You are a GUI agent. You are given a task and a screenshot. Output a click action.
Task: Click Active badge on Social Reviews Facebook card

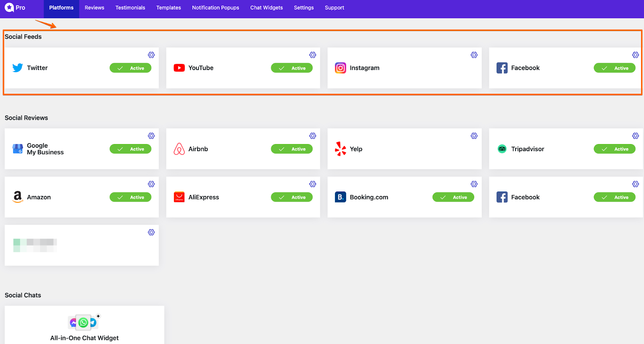[x=615, y=197]
